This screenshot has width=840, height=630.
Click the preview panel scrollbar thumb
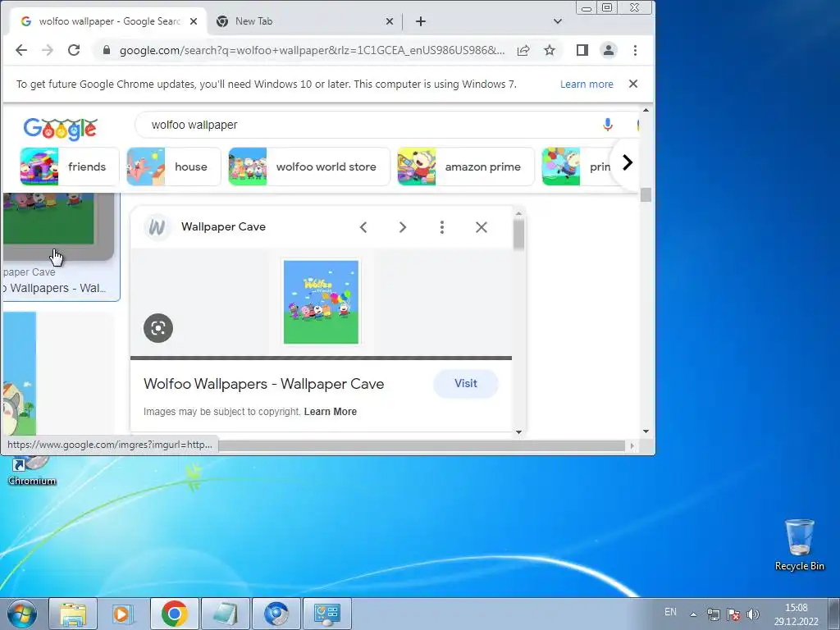point(518,235)
